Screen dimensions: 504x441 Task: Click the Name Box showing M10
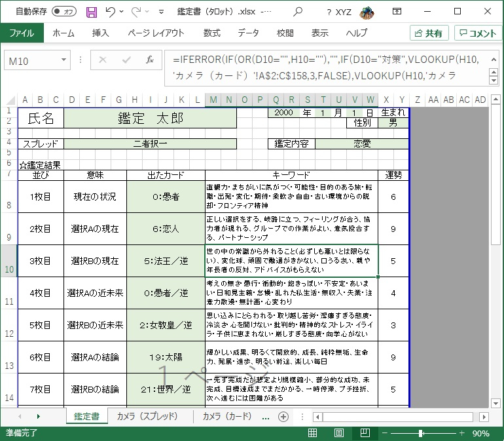point(31,60)
